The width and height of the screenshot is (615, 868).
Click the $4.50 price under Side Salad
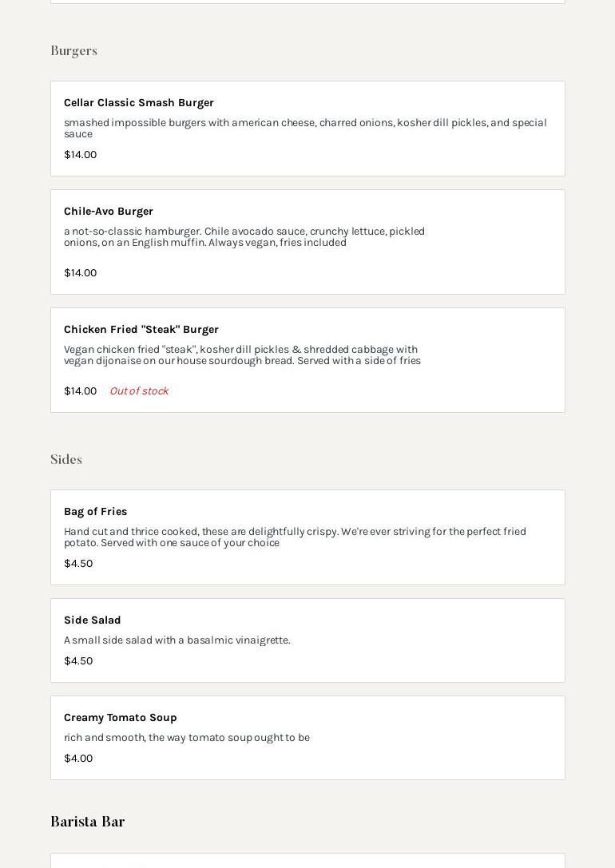tap(78, 661)
